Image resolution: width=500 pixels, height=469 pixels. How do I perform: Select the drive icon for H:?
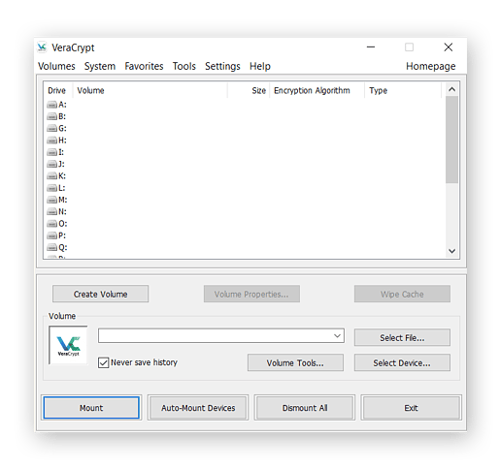[52, 141]
